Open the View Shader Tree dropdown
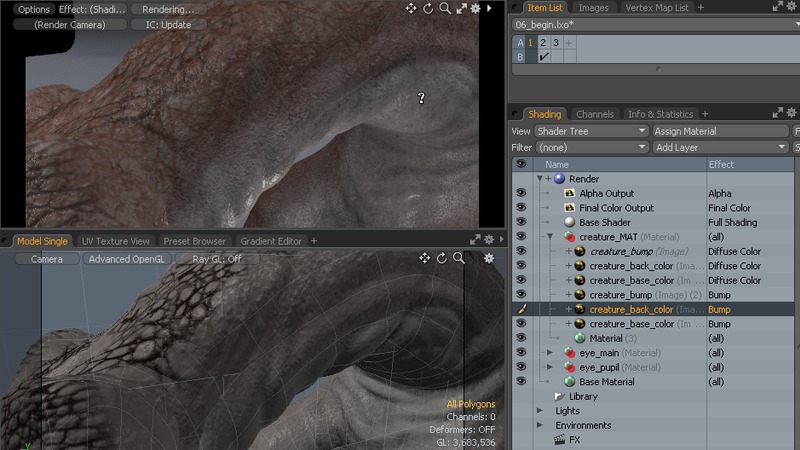This screenshot has width=800, height=450. (591, 131)
